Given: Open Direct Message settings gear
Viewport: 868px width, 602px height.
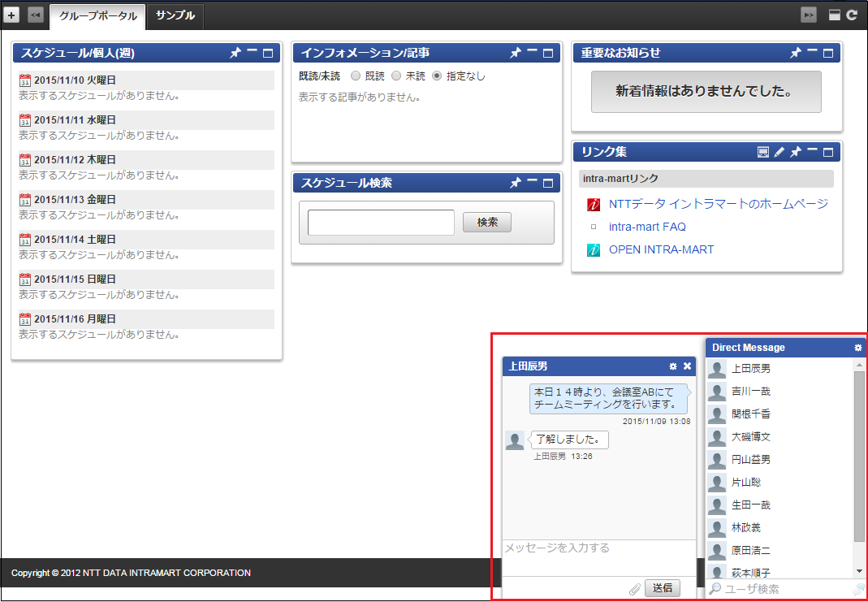Looking at the screenshot, I should coord(858,348).
